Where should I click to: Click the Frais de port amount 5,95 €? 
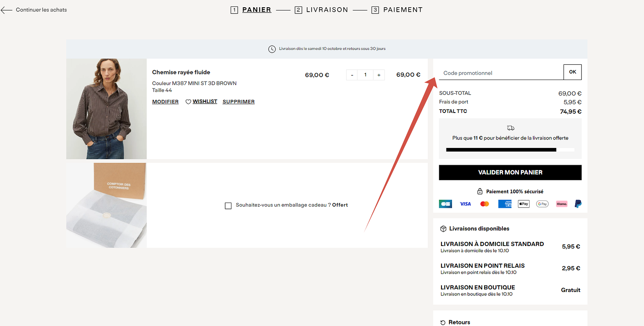[572, 102]
